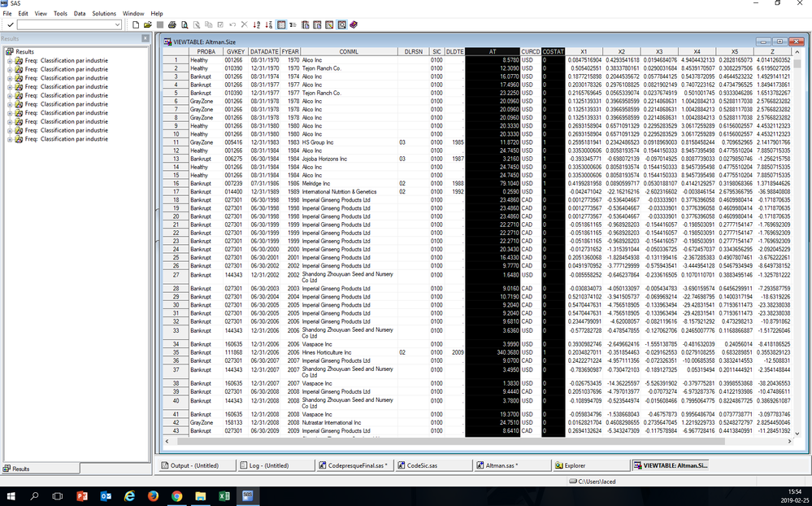Click the CONML column header

tap(349, 52)
